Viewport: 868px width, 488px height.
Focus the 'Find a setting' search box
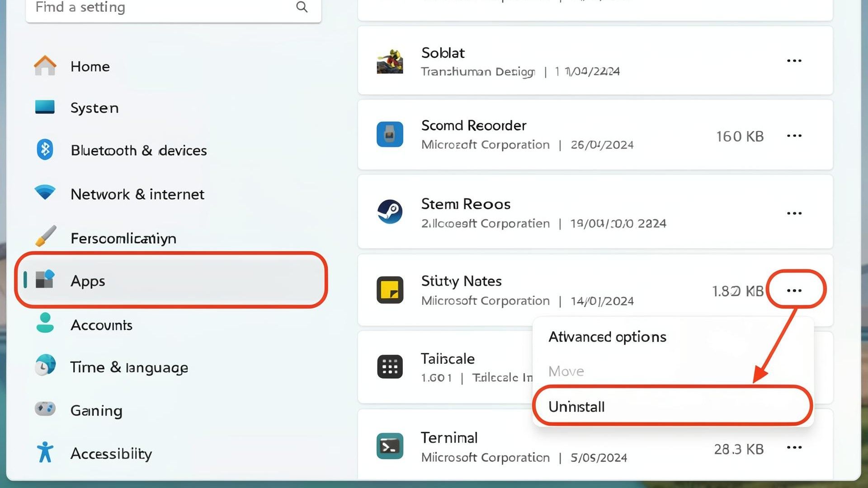174,9
